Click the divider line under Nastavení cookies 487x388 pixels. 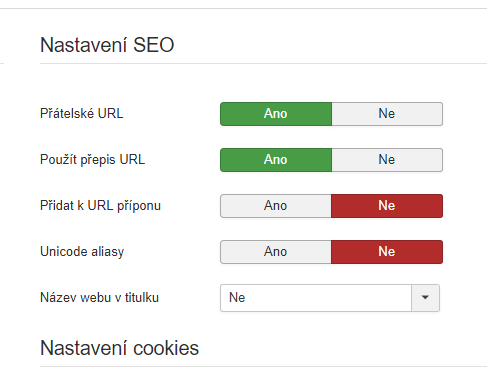tap(263, 367)
